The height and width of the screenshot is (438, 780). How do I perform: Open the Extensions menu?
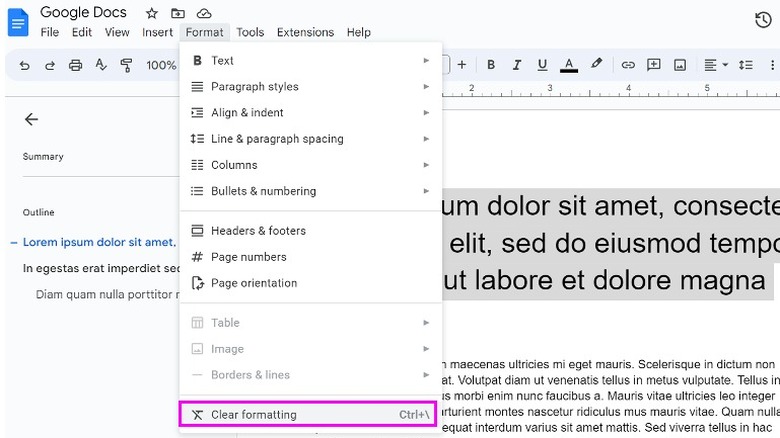click(x=305, y=32)
